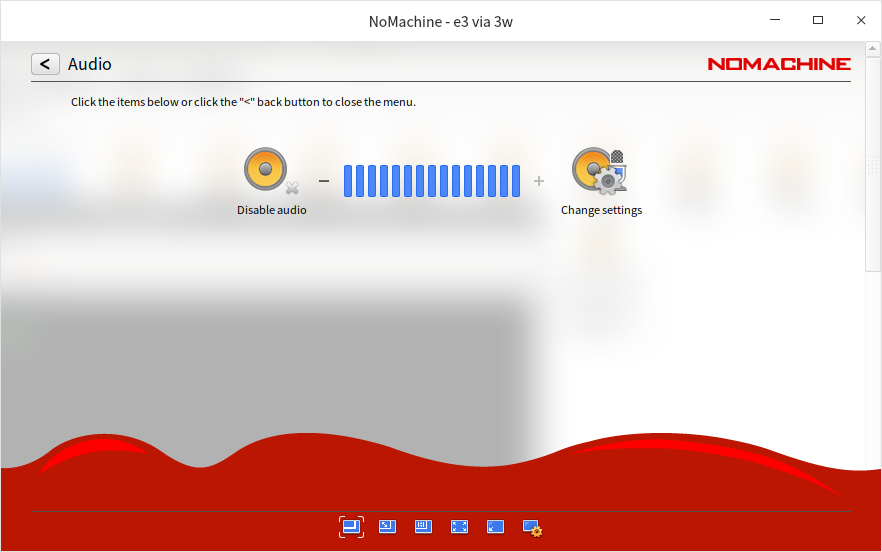Go back using the "<" button
Viewport: 882px width, 552px height.
pyautogui.click(x=45, y=64)
